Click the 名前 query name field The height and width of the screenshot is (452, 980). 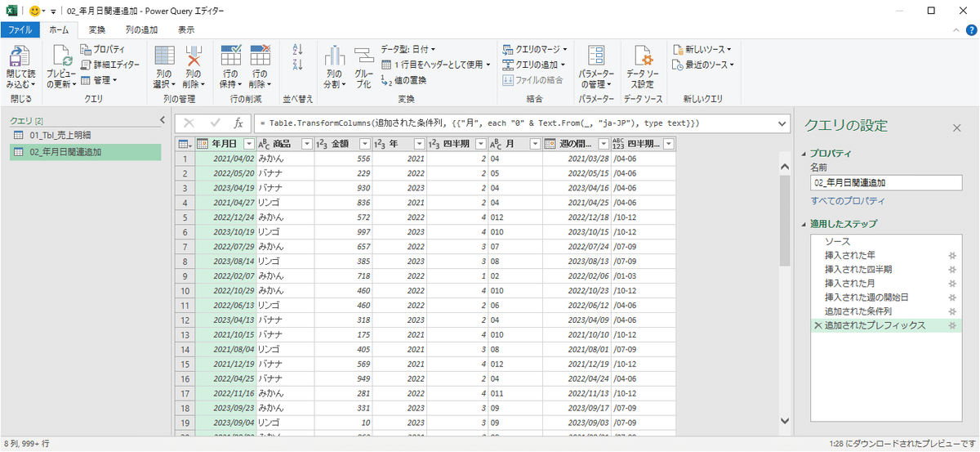pyautogui.click(x=886, y=183)
